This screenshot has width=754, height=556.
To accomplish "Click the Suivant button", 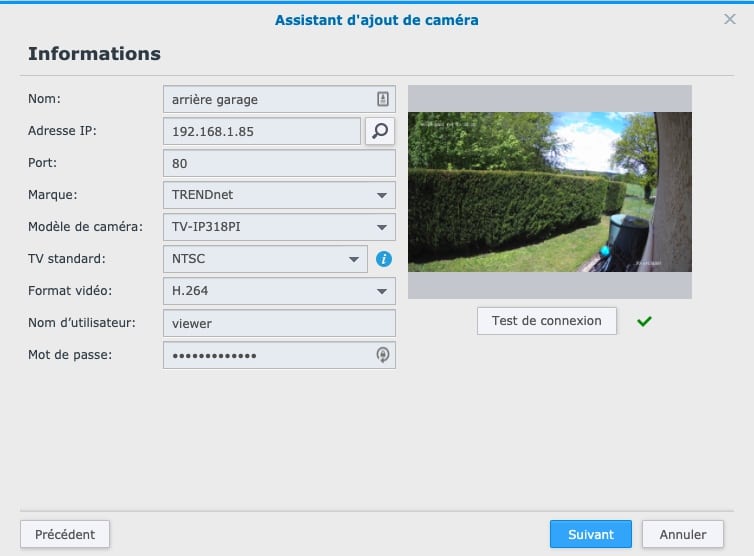I will point(591,534).
